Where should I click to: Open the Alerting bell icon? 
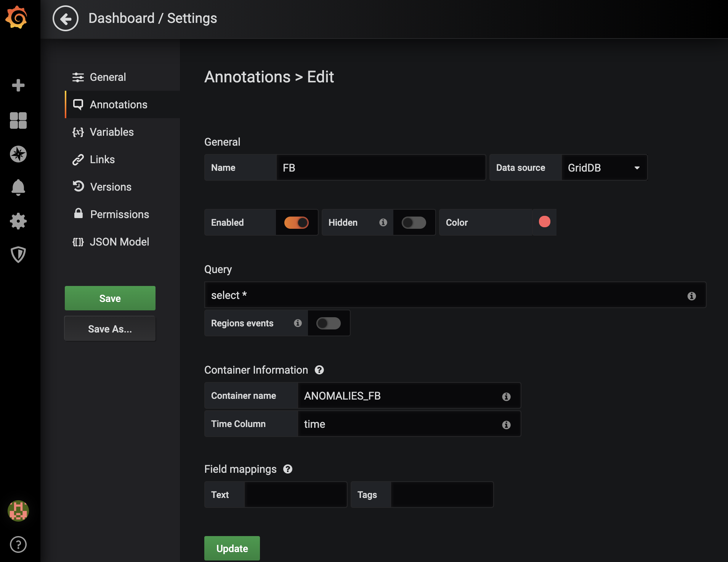click(18, 187)
